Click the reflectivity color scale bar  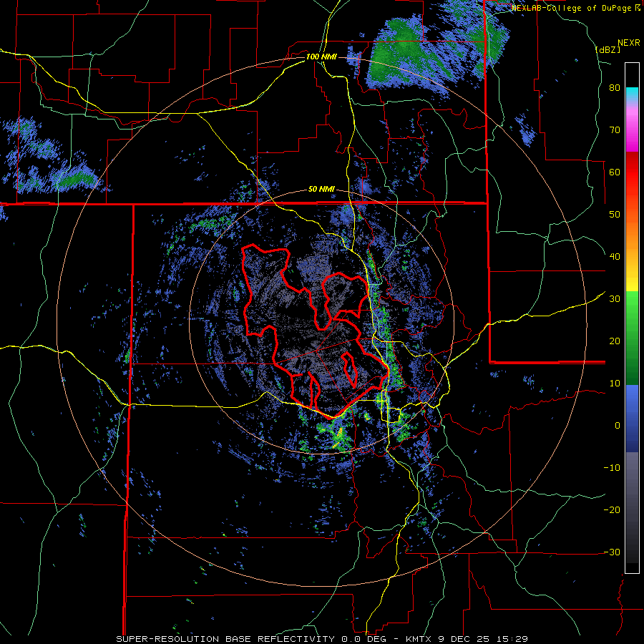(x=632, y=318)
